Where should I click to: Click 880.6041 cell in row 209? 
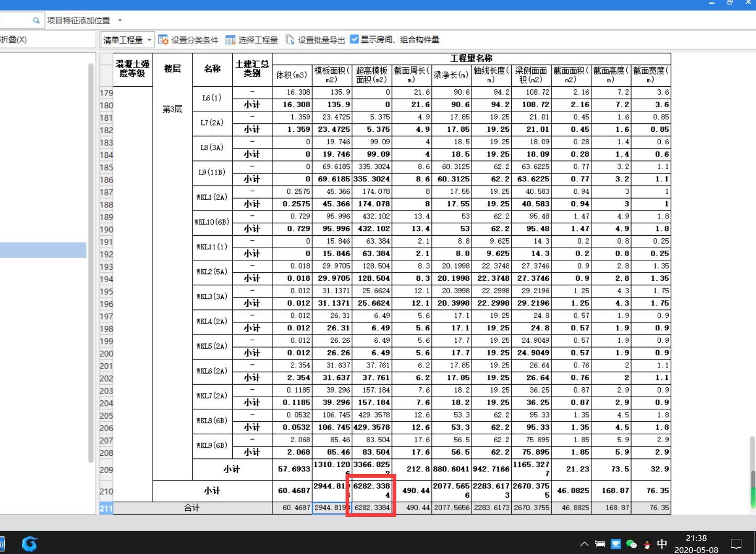(451, 469)
